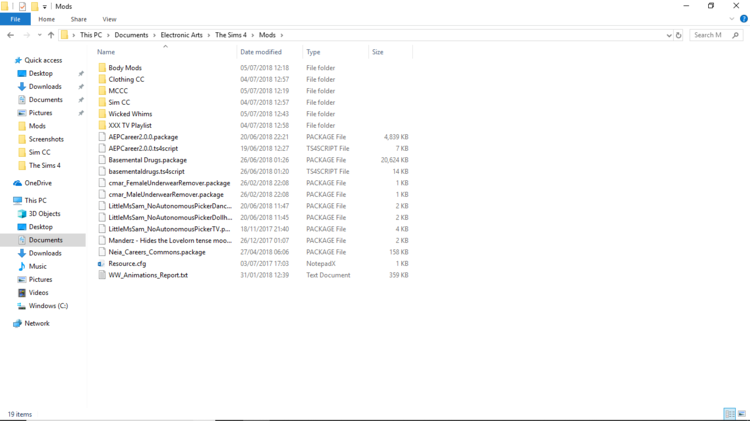This screenshot has width=750, height=421.
Task: Select Neia_Careers_Commons.package file
Action: point(157,252)
